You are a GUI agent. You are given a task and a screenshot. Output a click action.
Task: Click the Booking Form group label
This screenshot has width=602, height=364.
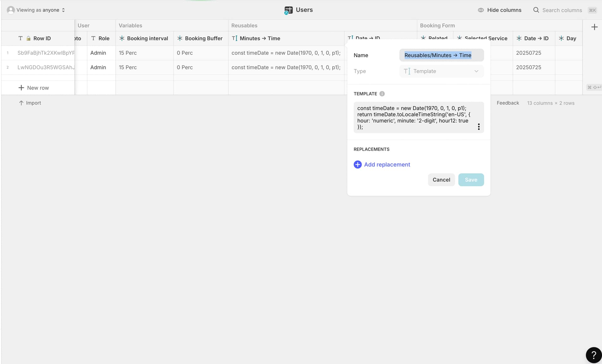pos(437,25)
